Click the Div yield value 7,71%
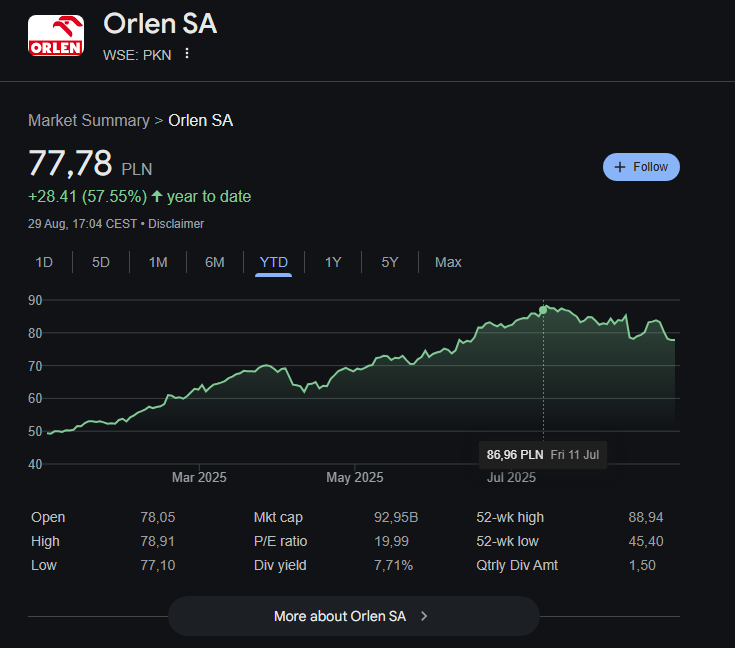The height and width of the screenshot is (648, 735). (393, 565)
